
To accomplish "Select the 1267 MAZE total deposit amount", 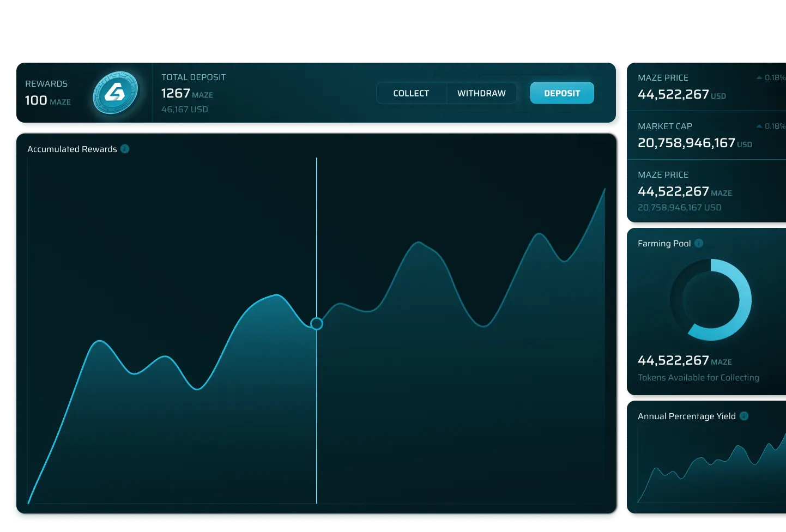I will tap(186, 94).
